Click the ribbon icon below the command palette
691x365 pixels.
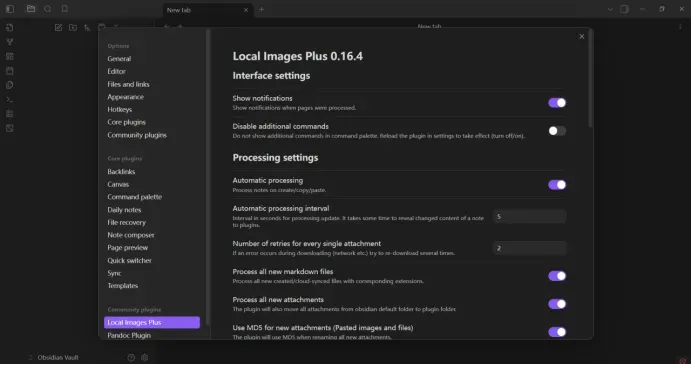tap(10, 114)
